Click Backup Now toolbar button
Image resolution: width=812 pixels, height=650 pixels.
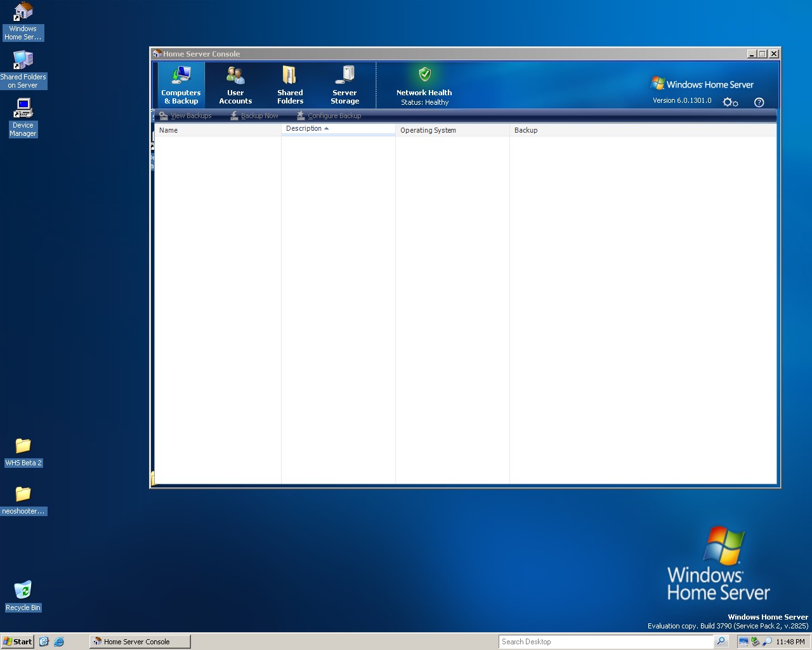click(254, 116)
